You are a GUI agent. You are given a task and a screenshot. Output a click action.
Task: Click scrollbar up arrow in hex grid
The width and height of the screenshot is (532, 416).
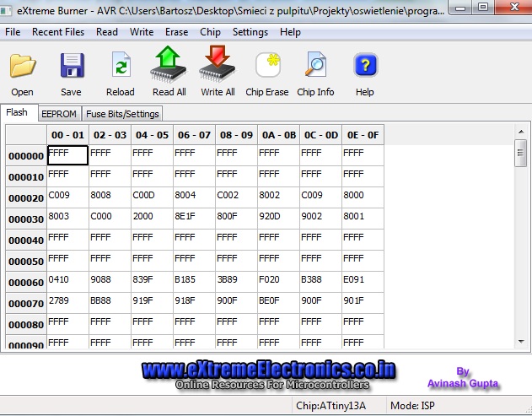pyautogui.click(x=521, y=132)
